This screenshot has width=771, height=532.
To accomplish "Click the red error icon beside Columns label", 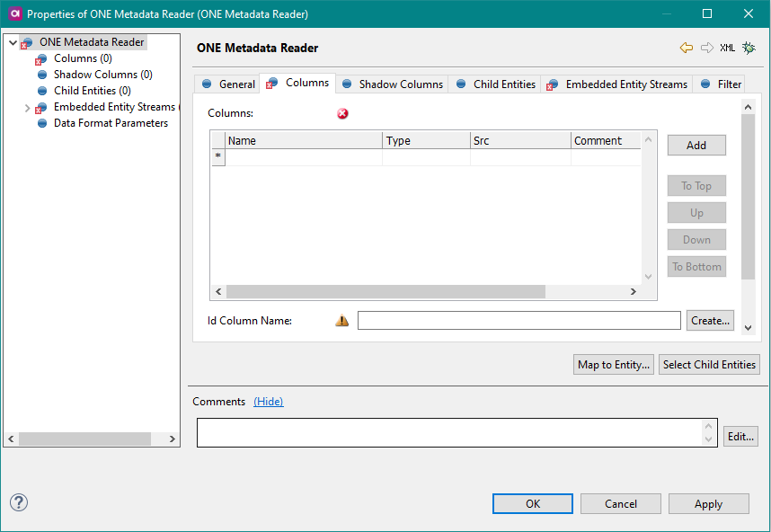I will click(x=342, y=113).
